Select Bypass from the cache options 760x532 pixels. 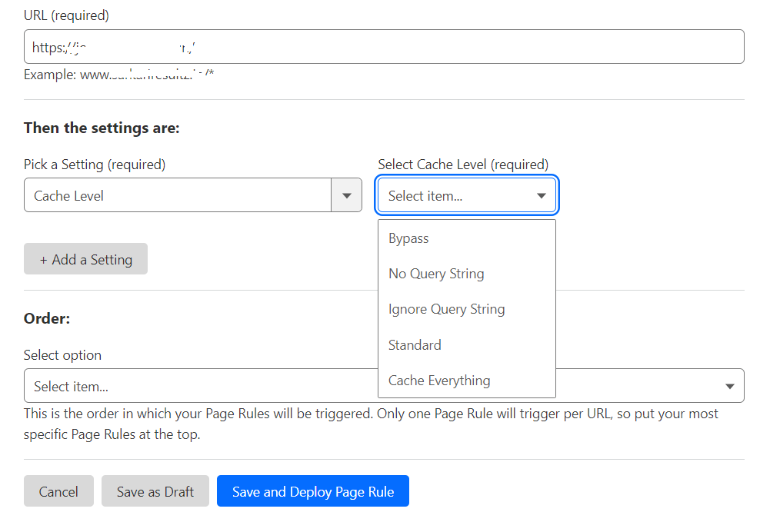408,238
